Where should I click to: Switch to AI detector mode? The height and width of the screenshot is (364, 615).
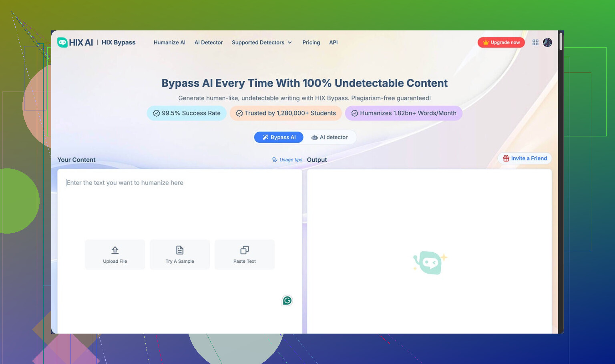point(330,137)
